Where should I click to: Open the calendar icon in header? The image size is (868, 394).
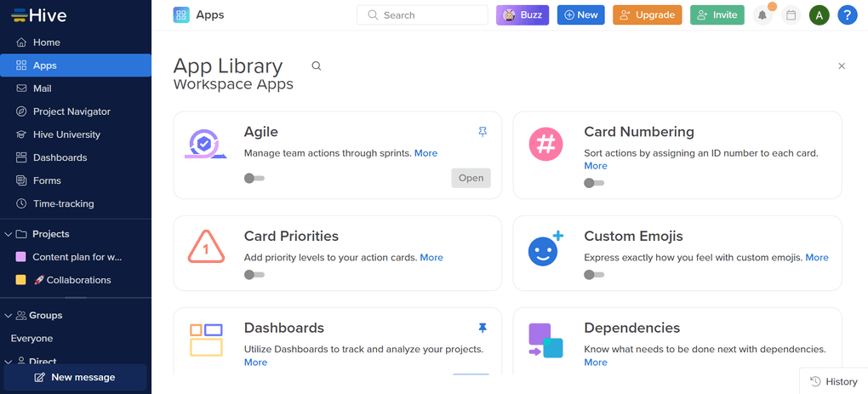pos(791,15)
